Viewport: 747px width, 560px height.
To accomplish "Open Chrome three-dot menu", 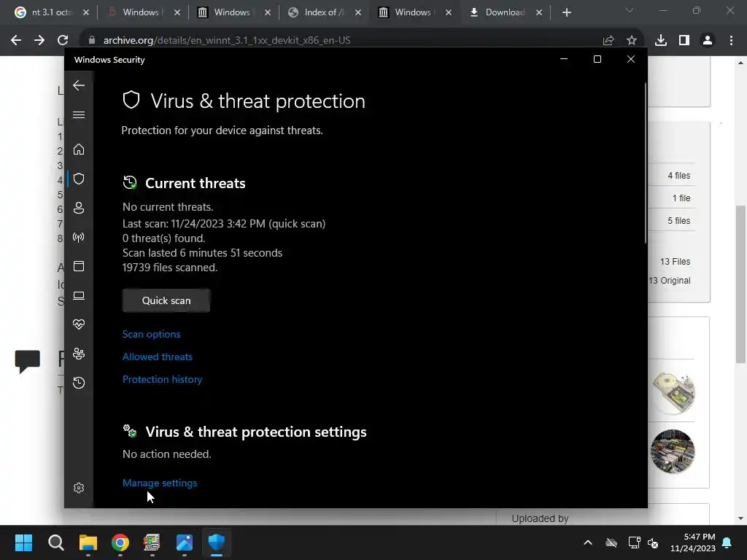I will click(731, 41).
